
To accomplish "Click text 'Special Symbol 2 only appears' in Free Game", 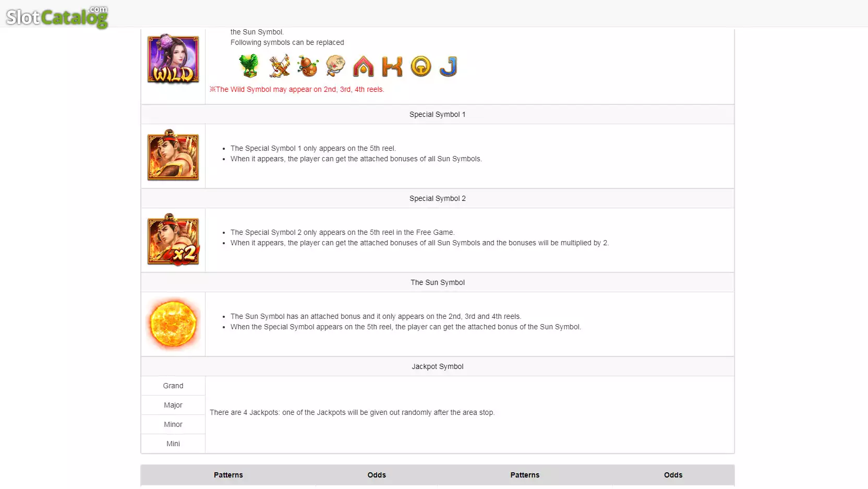I will tap(342, 232).
